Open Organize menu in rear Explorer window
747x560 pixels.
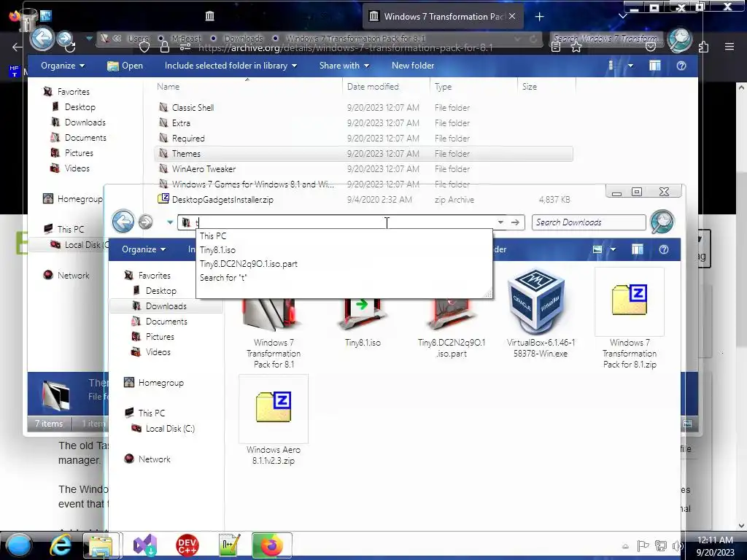[x=63, y=66]
